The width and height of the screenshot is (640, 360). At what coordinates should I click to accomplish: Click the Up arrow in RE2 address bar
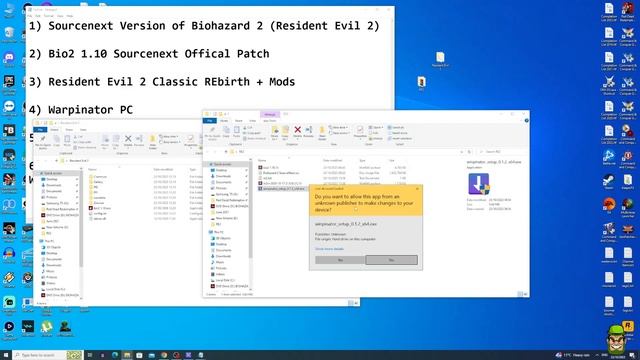pyautogui.click(x=226, y=152)
